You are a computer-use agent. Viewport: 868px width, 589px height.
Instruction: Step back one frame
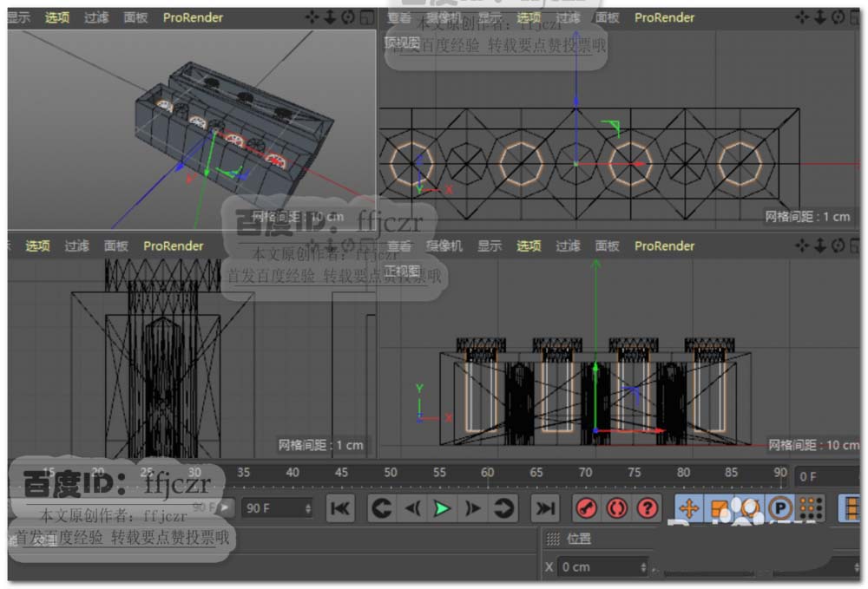coord(412,508)
